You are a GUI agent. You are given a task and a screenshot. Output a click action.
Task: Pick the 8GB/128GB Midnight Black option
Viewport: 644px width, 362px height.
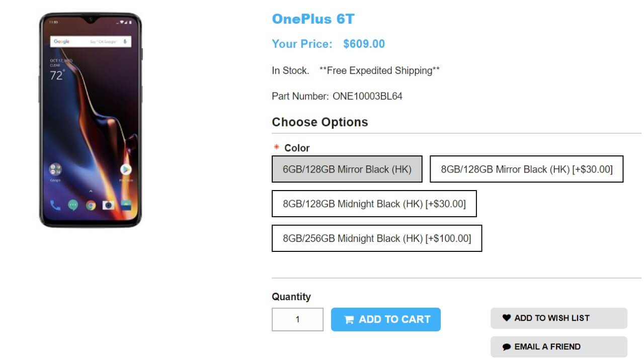pos(374,204)
